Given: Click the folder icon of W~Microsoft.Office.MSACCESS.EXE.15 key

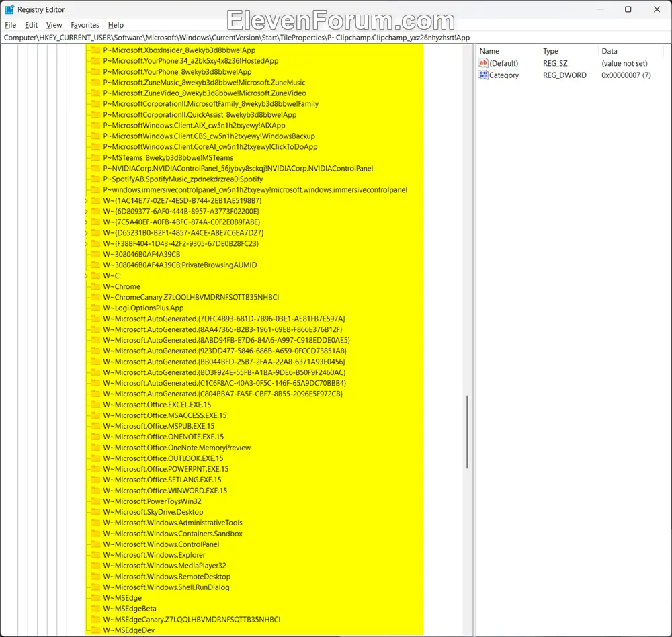Looking at the screenshot, I should 95,415.
